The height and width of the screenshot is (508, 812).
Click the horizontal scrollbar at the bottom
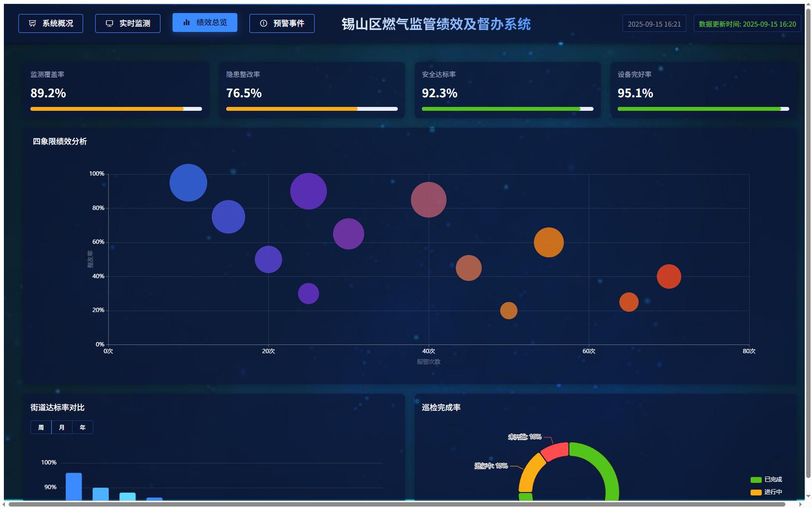point(396,504)
